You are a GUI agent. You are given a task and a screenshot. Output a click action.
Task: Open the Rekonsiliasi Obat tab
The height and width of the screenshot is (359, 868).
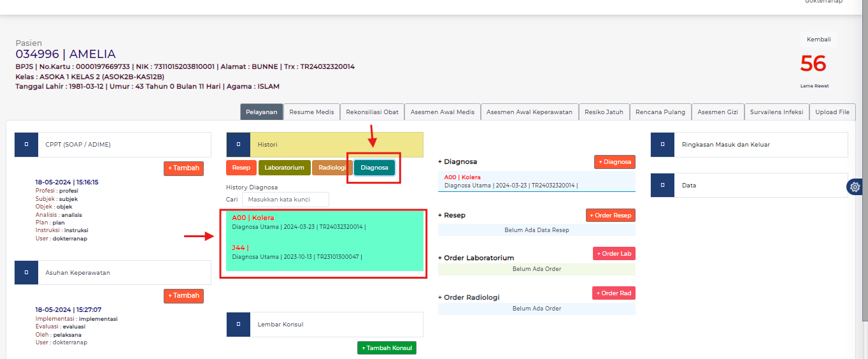point(372,112)
